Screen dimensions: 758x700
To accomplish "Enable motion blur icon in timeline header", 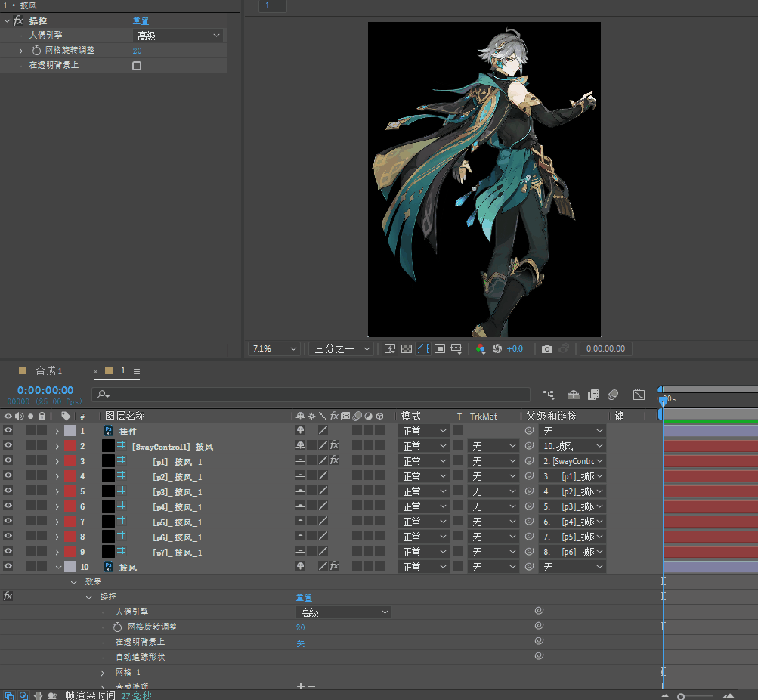I will tap(613, 395).
